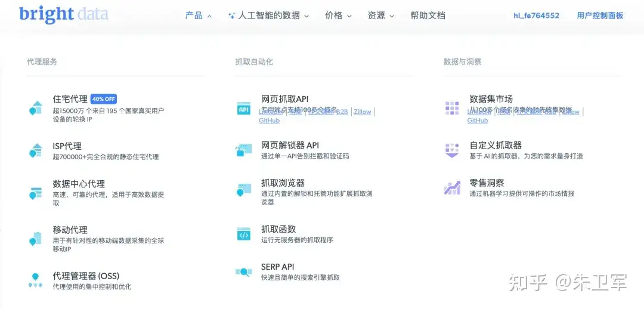The image size is (644, 309).
Task: Open the 住宅代理 product link
Action: pos(70,99)
